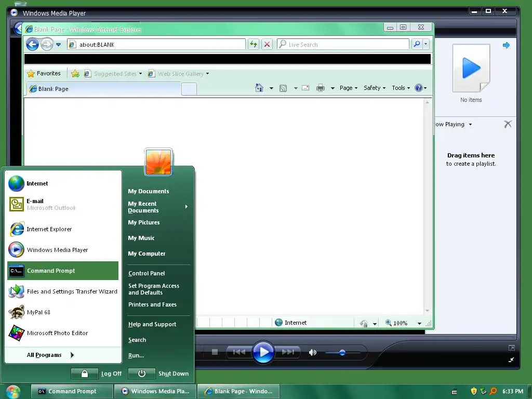Click the IE Forward arrow button
Image resolution: width=532 pixels, height=399 pixels.
[x=47, y=45]
